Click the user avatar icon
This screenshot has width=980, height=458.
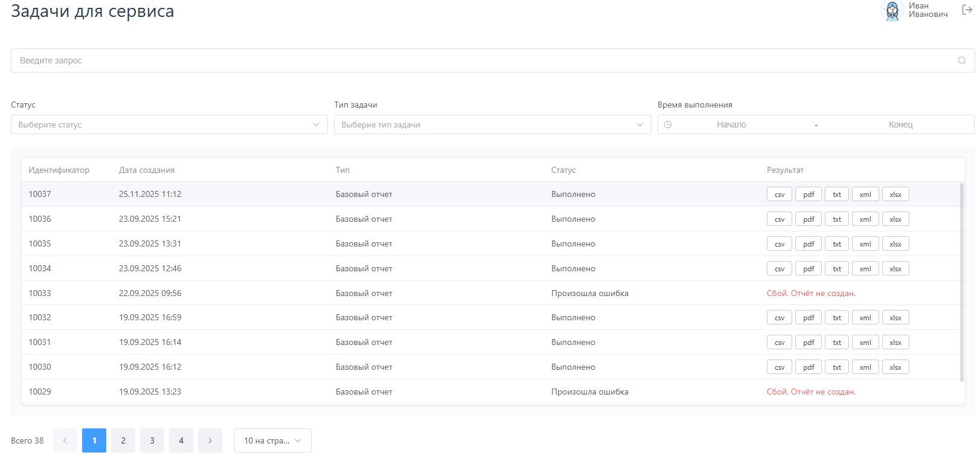[892, 11]
